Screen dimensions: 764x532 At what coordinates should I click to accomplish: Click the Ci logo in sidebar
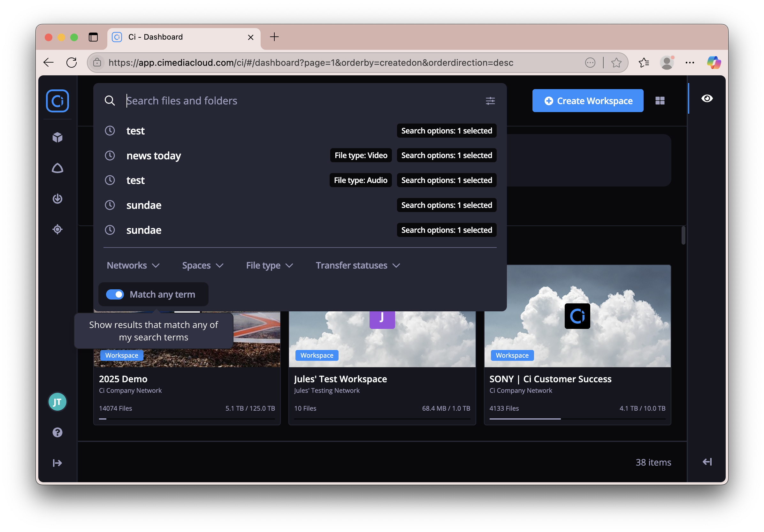57,101
